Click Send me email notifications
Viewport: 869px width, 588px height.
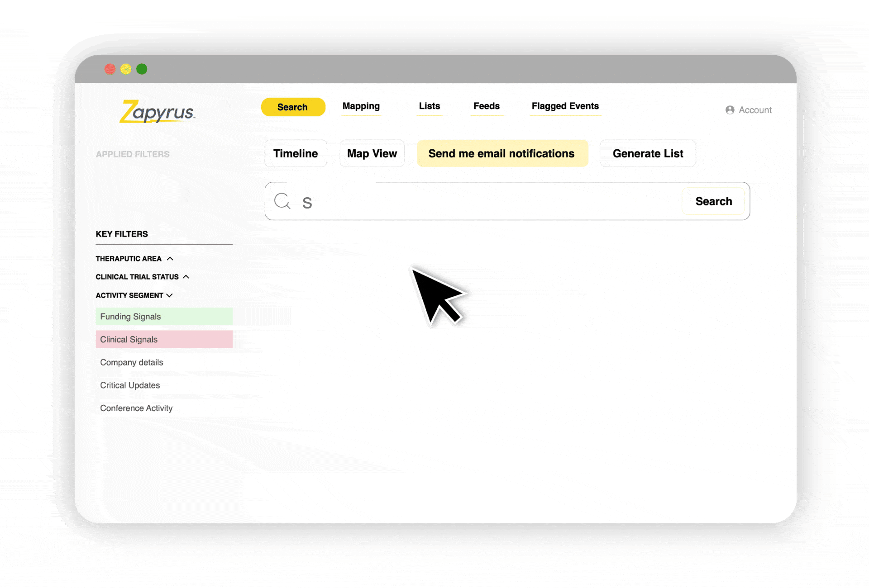[x=501, y=153]
